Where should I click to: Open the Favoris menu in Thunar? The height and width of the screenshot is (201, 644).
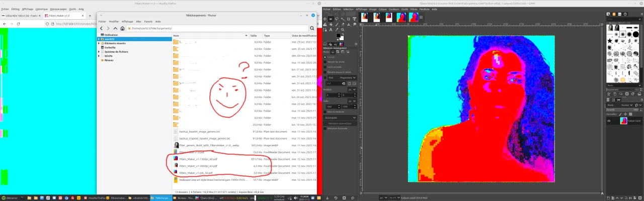tap(148, 22)
